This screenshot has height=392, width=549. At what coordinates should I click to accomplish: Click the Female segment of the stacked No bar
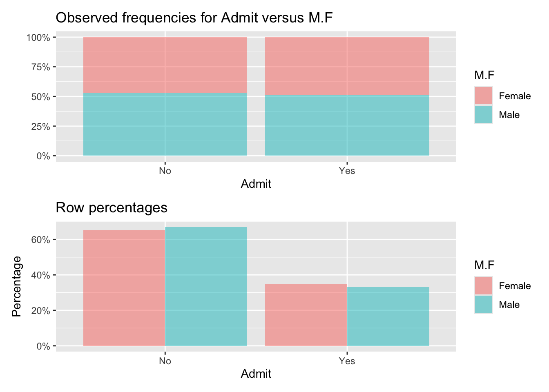click(165, 65)
